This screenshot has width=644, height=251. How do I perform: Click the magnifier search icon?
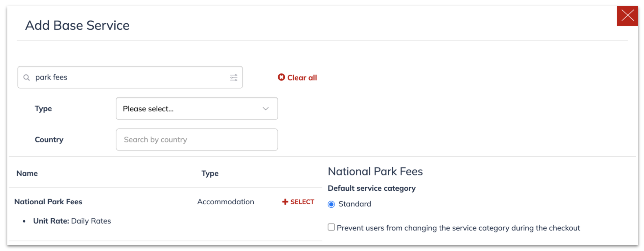click(26, 77)
